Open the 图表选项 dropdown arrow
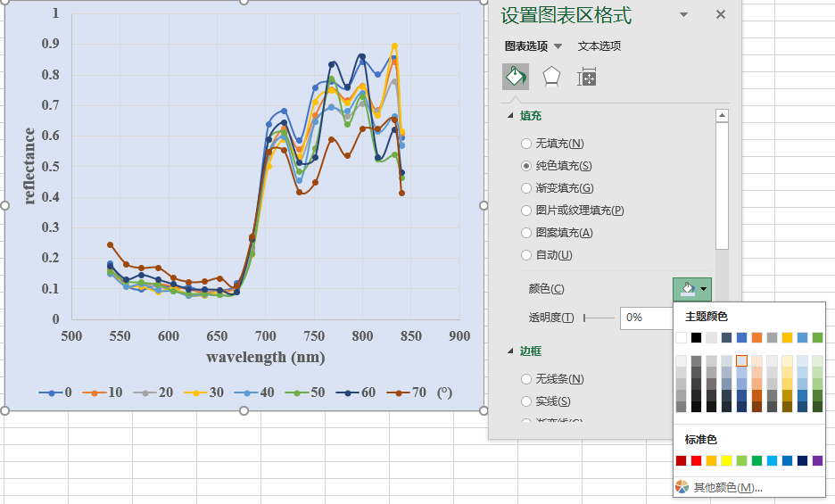Viewport: 835px width, 504px height. pyautogui.click(x=558, y=46)
